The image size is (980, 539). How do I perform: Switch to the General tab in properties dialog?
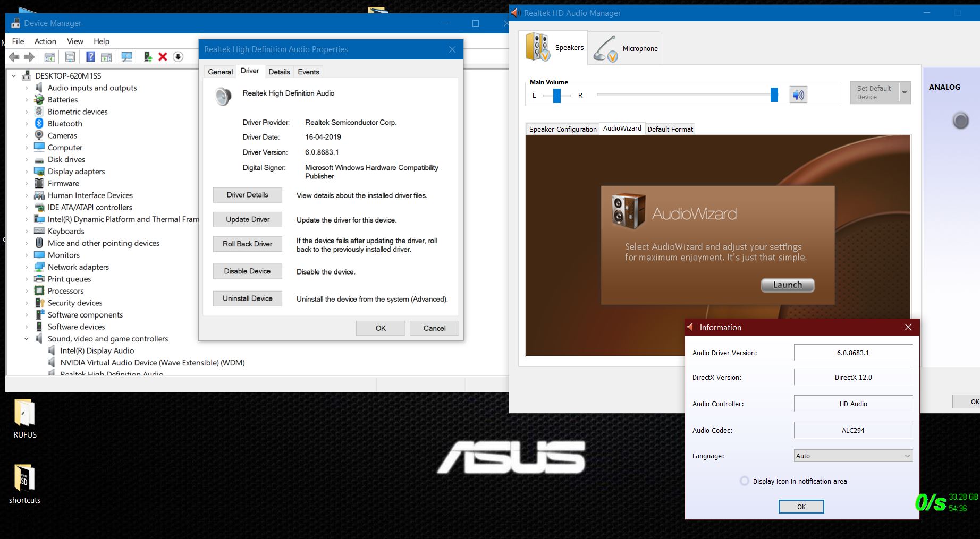click(x=220, y=72)
